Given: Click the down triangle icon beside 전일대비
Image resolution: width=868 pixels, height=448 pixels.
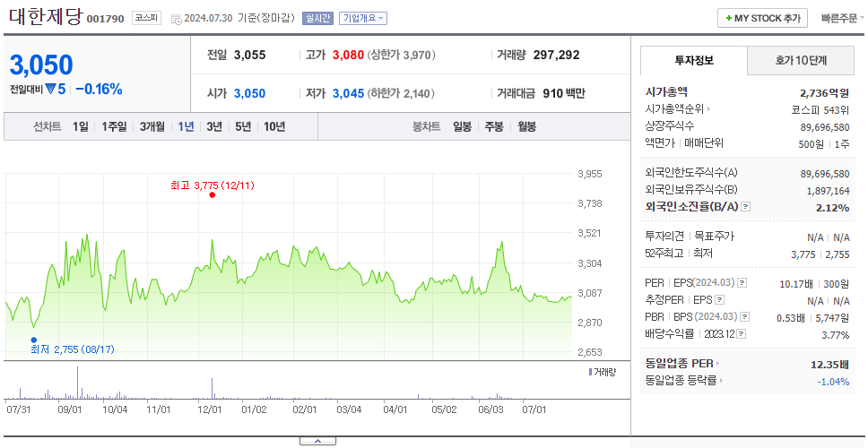Looking at the screenshot, I should point(51,89).
